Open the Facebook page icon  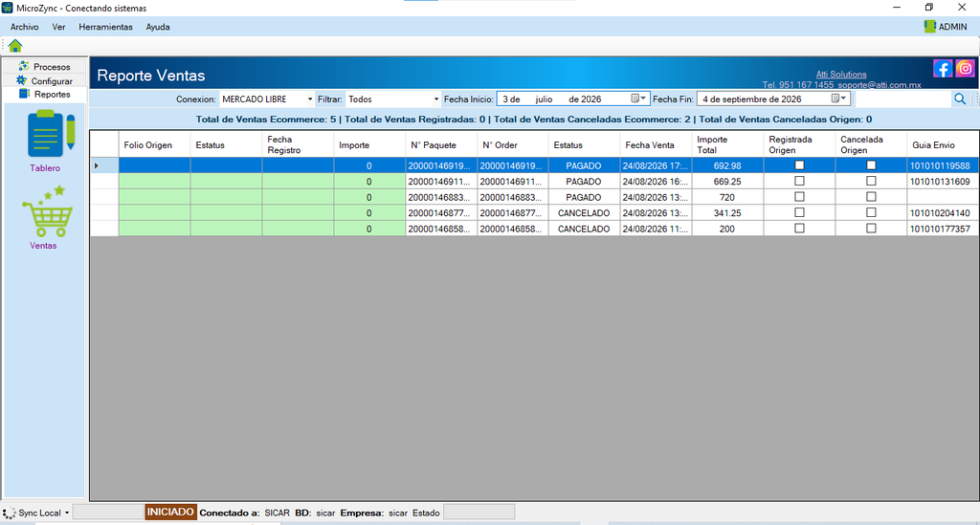pyautogui.click(x=943, y=68)
